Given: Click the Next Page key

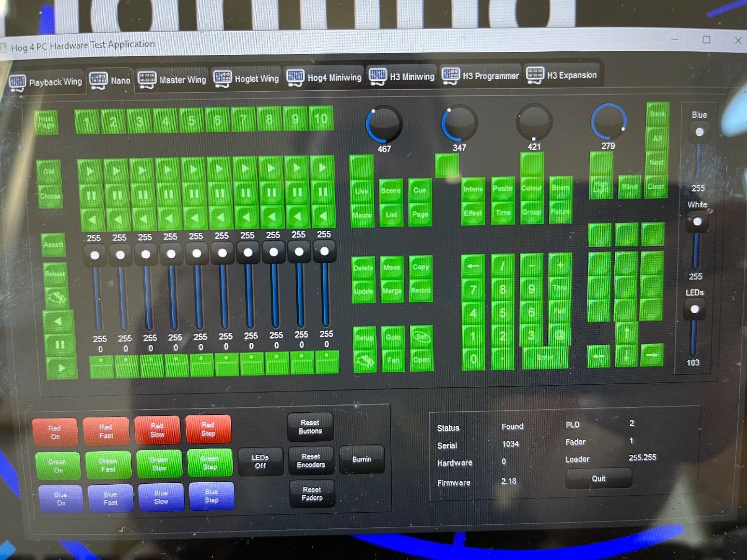Looking at the screenshot, I should pos(46,122).
